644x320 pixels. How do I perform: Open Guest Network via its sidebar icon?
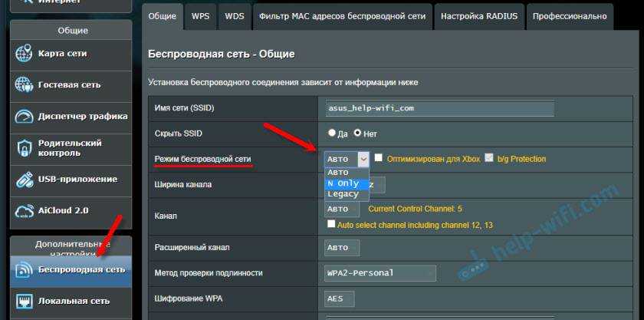point(25,84)
